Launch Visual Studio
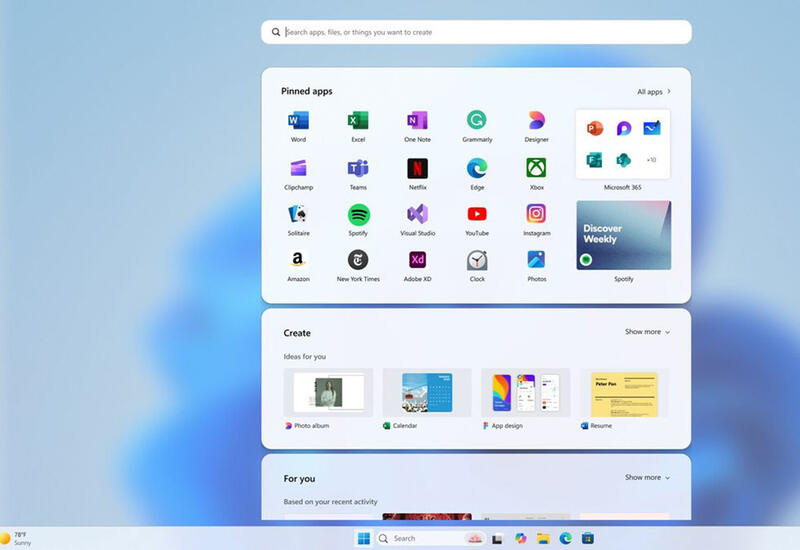Image resolution: width=800 pixels, height=550 pixels. click(x=417, y=214)
